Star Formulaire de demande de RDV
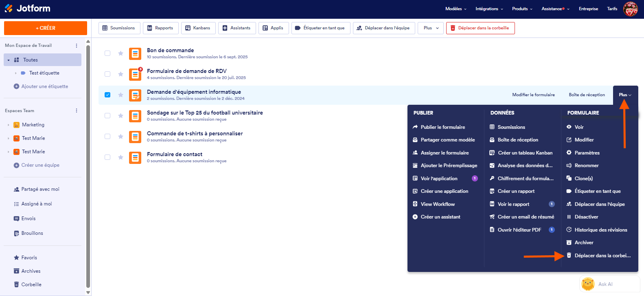Viewport: 644px width, 296px height. (120, 74)
